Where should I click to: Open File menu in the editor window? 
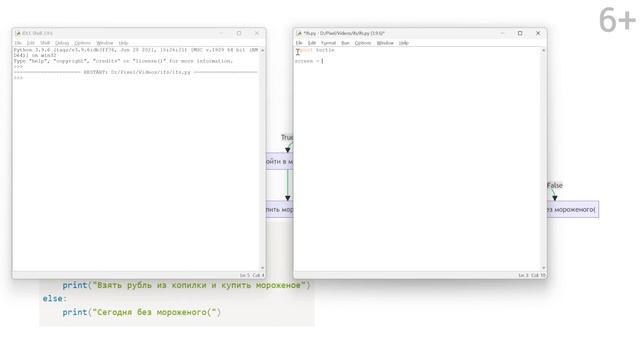[x=299, y=43]
